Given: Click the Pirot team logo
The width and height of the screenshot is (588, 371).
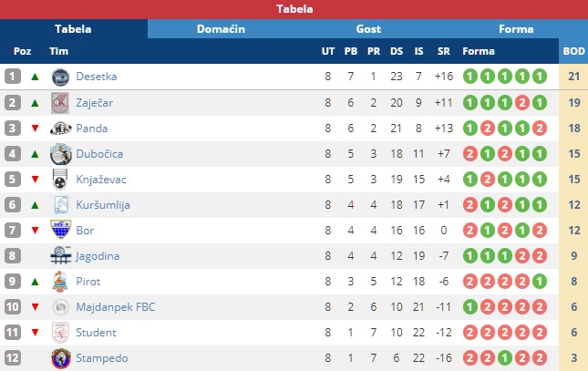Looking at the screenshot, I should pyautogui.click(x=60, y=282).
